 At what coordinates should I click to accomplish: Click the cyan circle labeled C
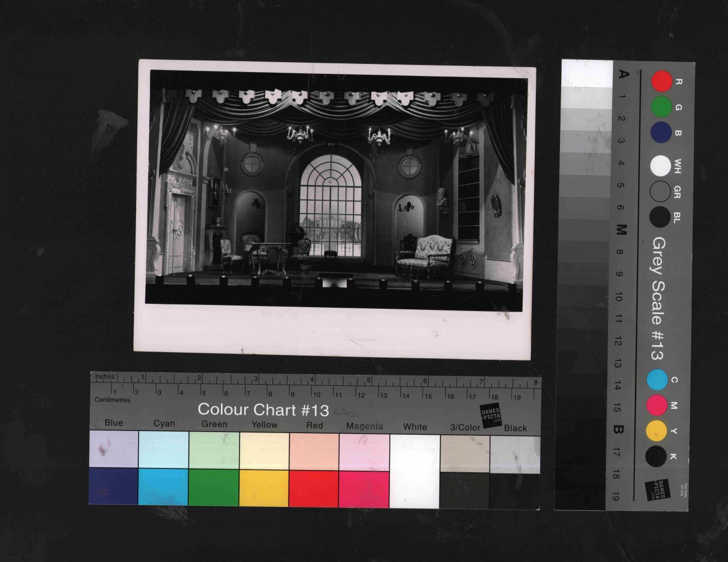(x=657, y=380)
